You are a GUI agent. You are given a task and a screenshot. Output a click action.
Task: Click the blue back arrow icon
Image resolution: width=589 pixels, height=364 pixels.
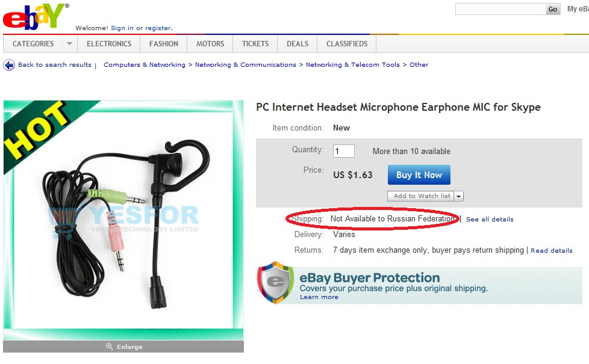pos(9,65)
